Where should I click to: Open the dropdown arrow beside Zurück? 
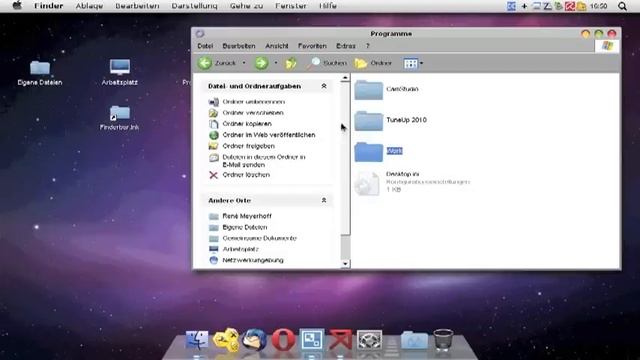click(244, 63)
